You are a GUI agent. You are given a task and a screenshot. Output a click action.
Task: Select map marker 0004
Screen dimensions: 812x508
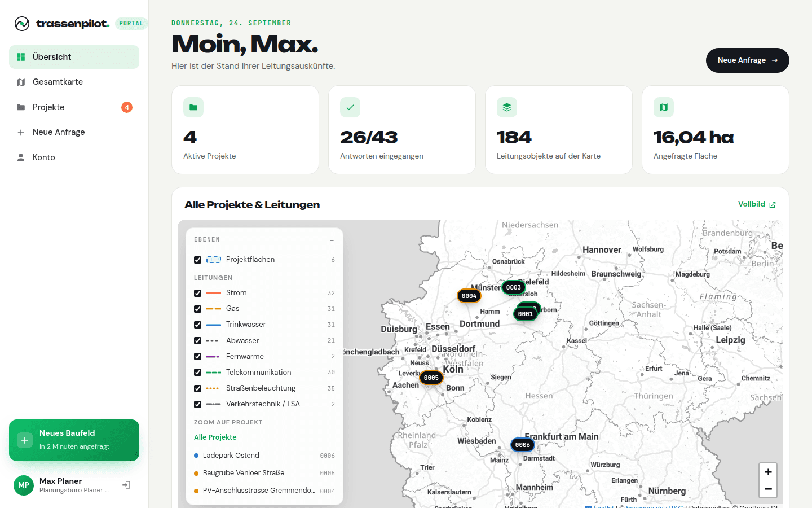[469, 296]
